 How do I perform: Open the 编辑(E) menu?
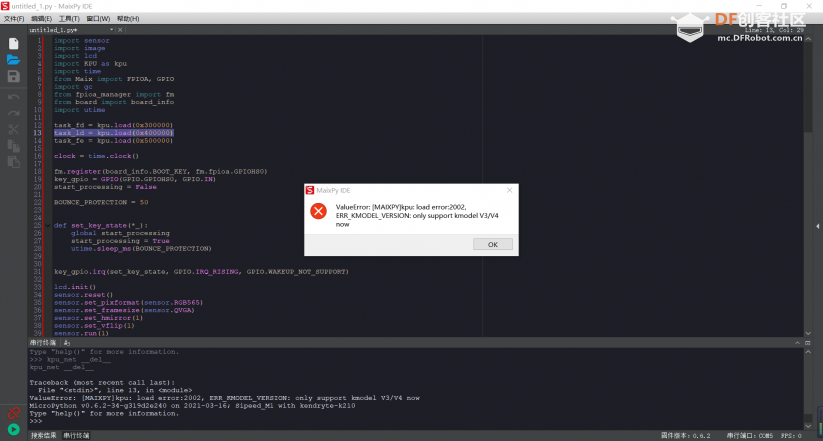[x=41, y=19]
